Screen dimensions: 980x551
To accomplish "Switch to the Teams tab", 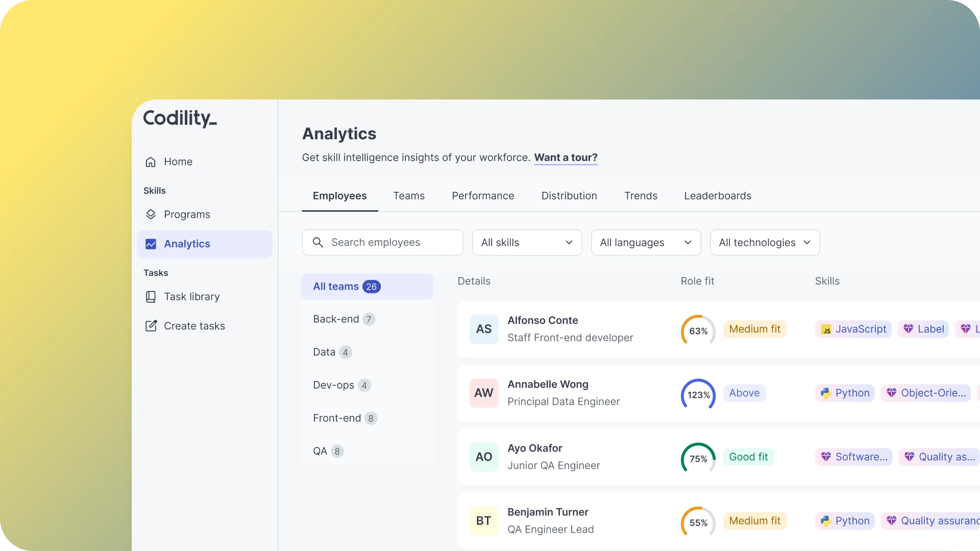I will [x=409, y=196].
